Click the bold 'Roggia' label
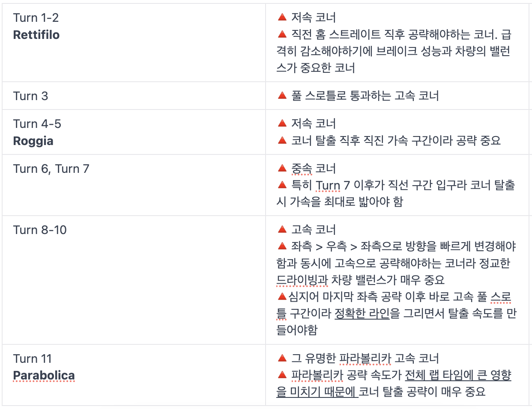The width and height of the screenshot is (532, 409). [x=33, y=141]
